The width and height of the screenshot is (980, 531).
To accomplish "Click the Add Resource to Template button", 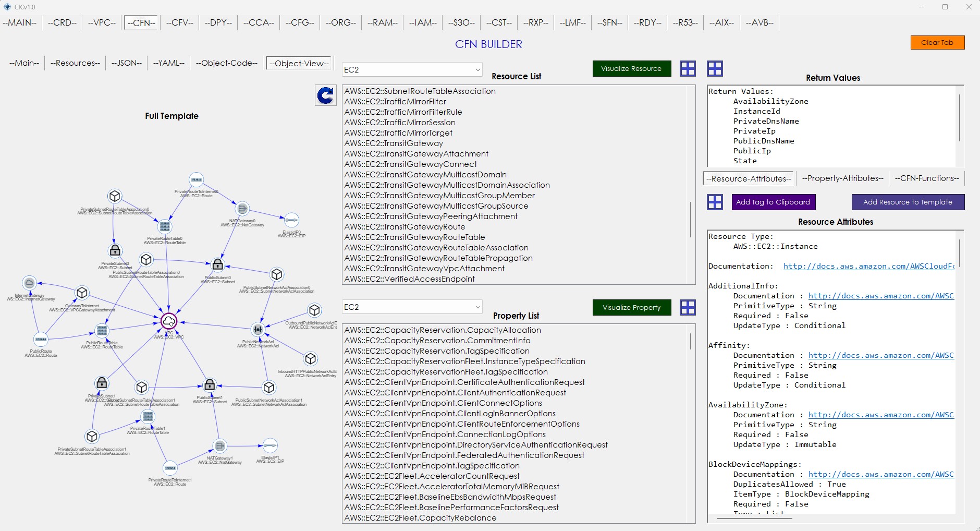I will click(908, 202).
